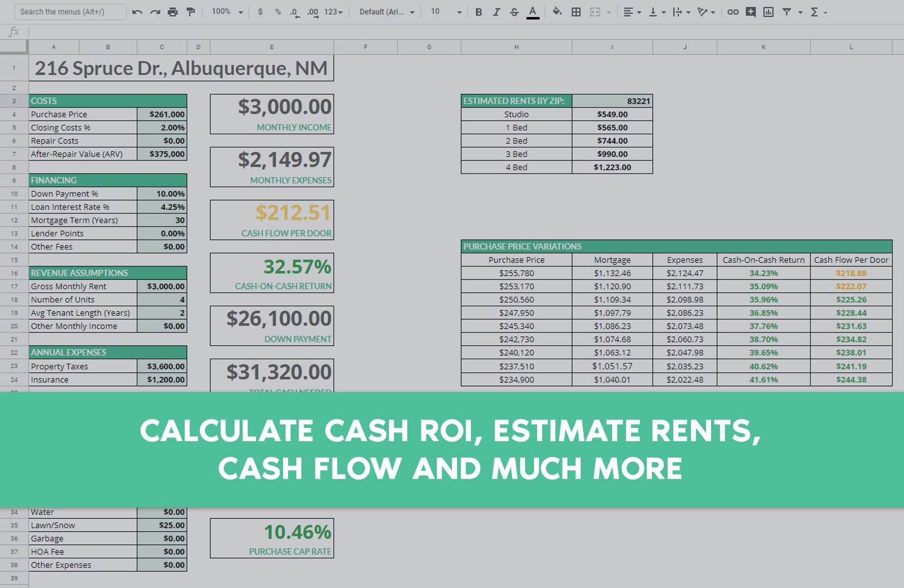Open the Functions sigma icon
The height and width of the screenshot is (588, 904).
coord(814,12)
